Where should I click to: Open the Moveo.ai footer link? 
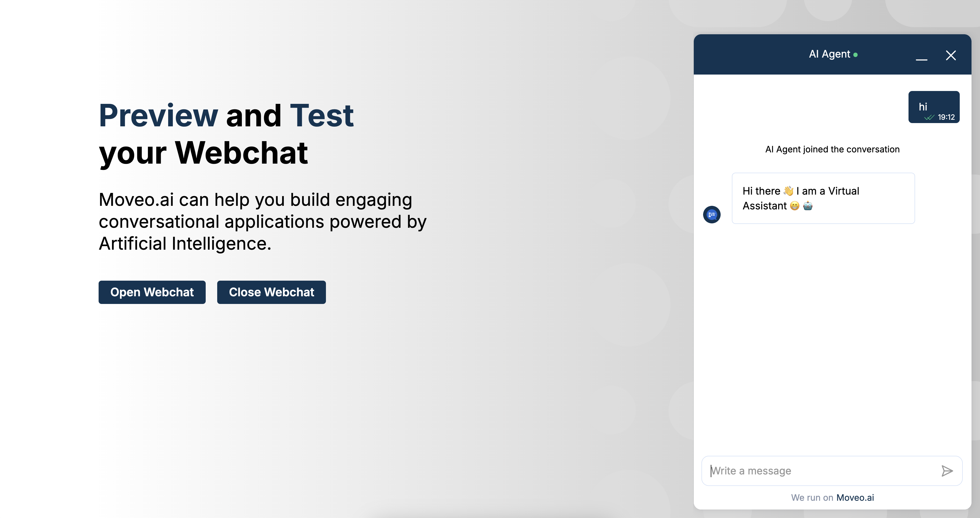[x=855, y=497]
